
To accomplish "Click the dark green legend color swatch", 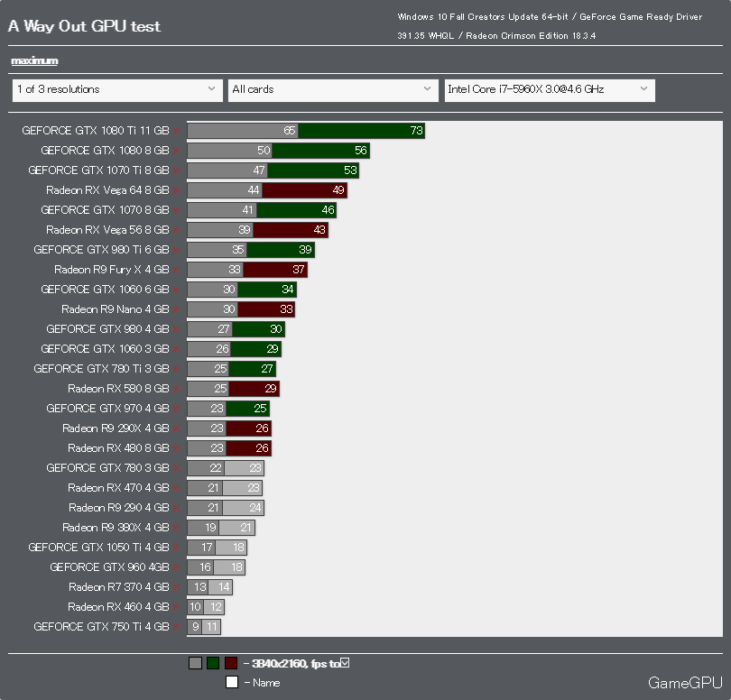I will point(213,663).
